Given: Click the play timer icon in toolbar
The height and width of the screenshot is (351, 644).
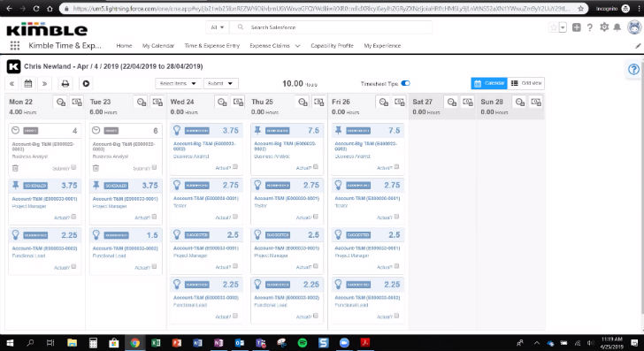Looking at the screenshot, I should pos(86,84).
